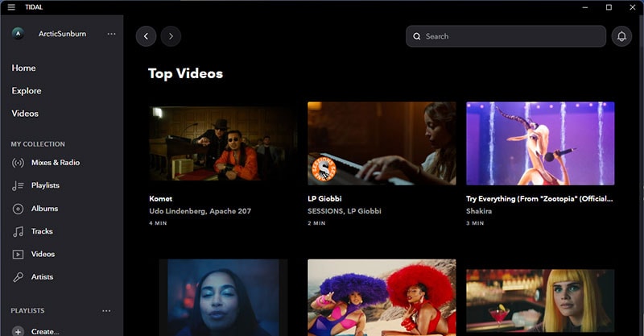Screen dimensions: 644x336
Task: Click the plus icon to create playlist
Action: 18,331
